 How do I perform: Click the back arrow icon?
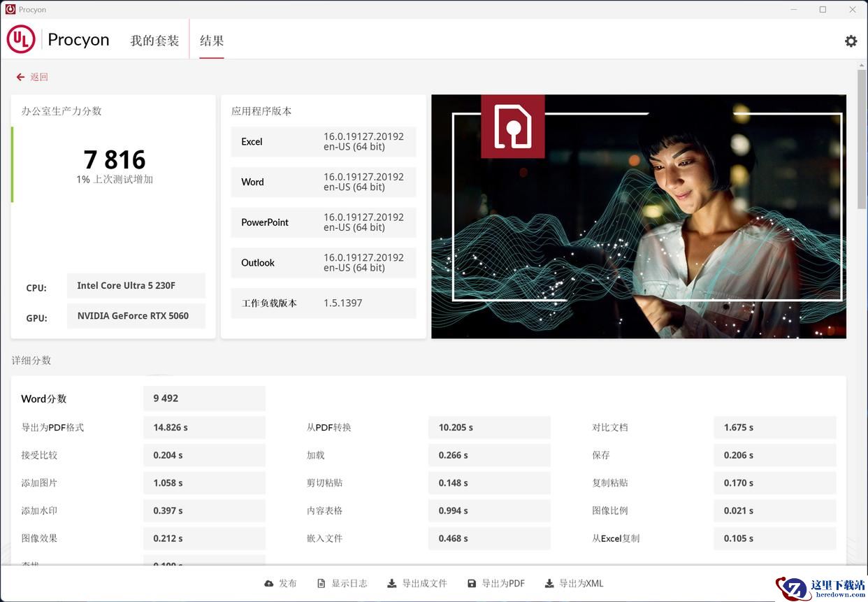tap(20, 77)
